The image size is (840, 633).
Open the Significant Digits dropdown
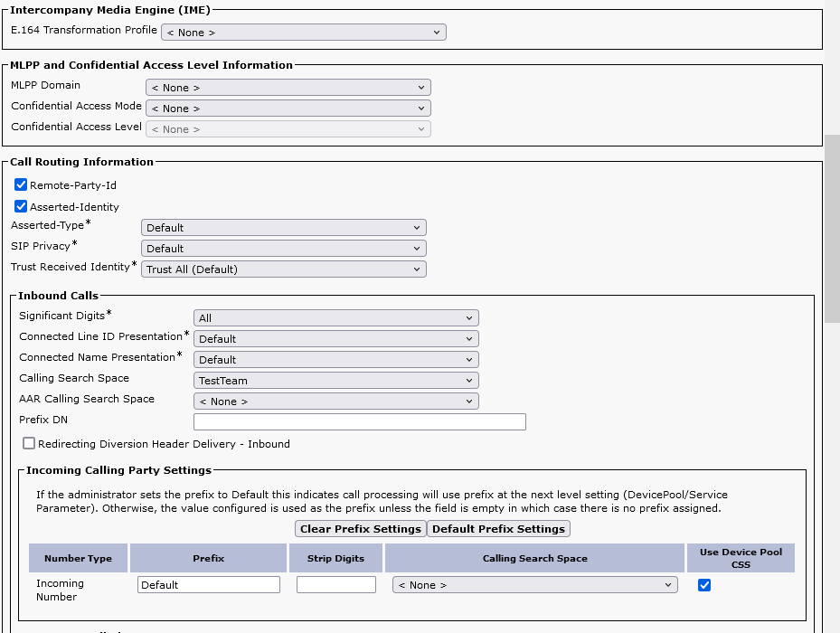(x=335, y=318)
